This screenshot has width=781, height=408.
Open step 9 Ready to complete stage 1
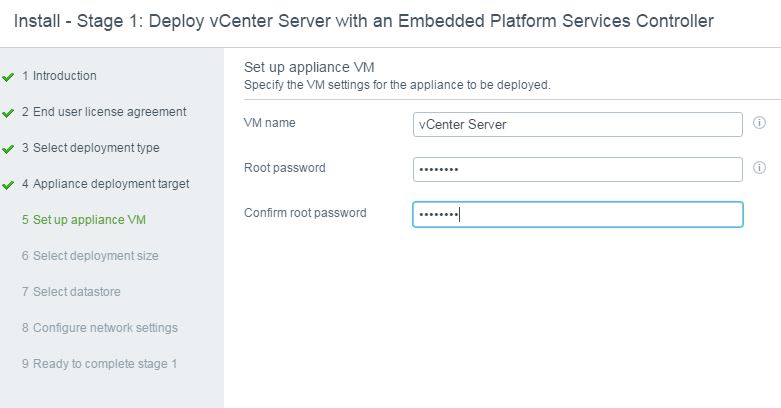[100, 364]
